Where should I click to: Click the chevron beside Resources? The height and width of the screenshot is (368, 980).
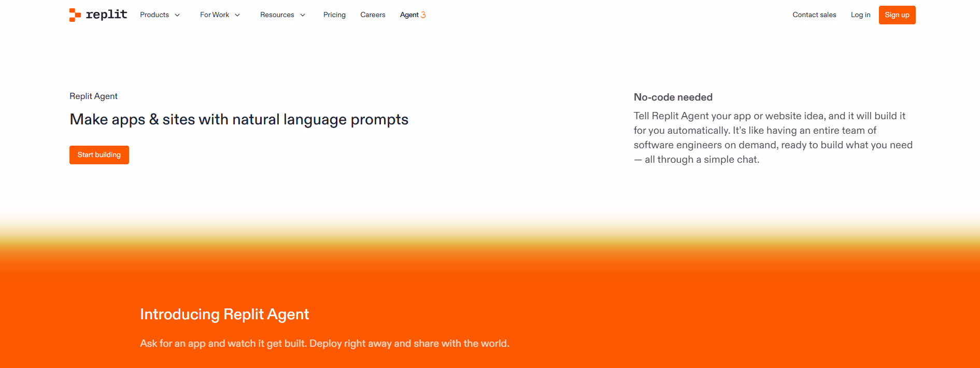[x=303, y=15]
